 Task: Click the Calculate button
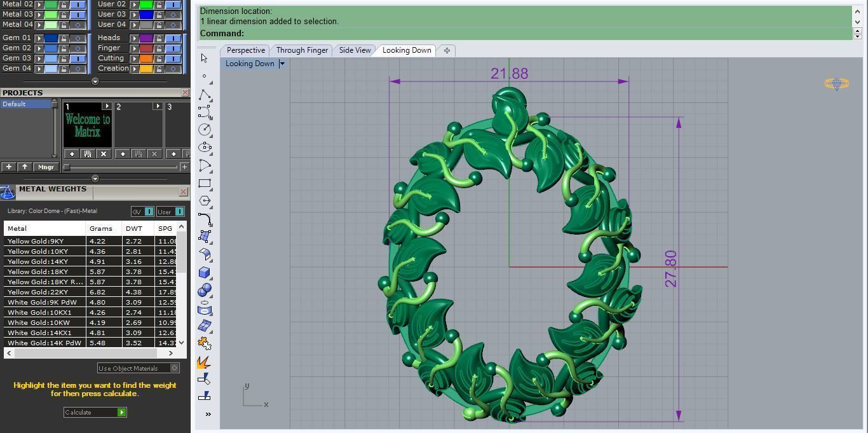95,412
